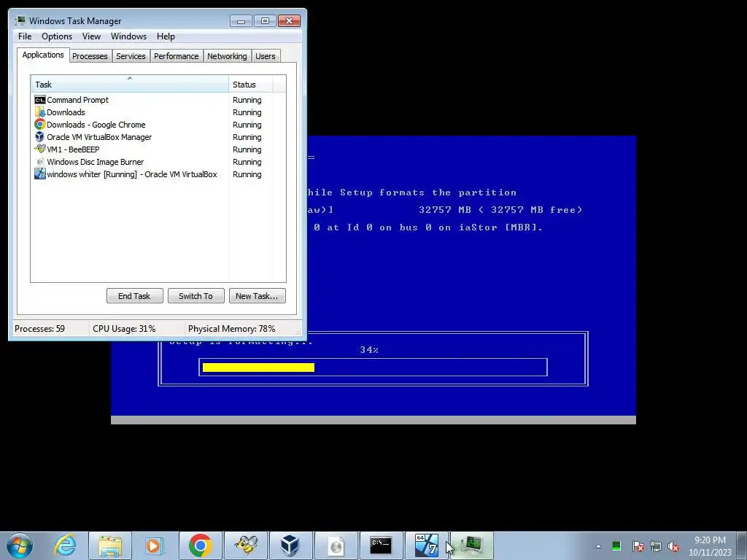Click the muted volume tray icon
747x560 pixels.
(673, 546)
